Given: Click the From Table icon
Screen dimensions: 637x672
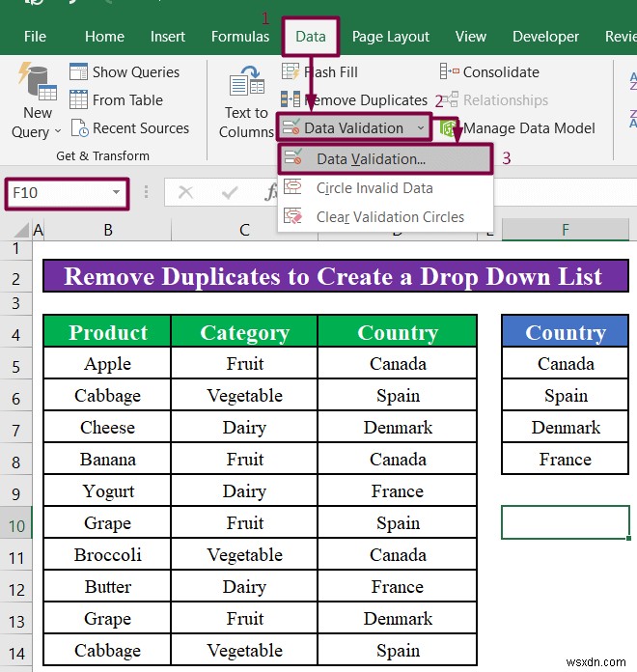Looking at the screenshot, I should (x=78, y=99).
